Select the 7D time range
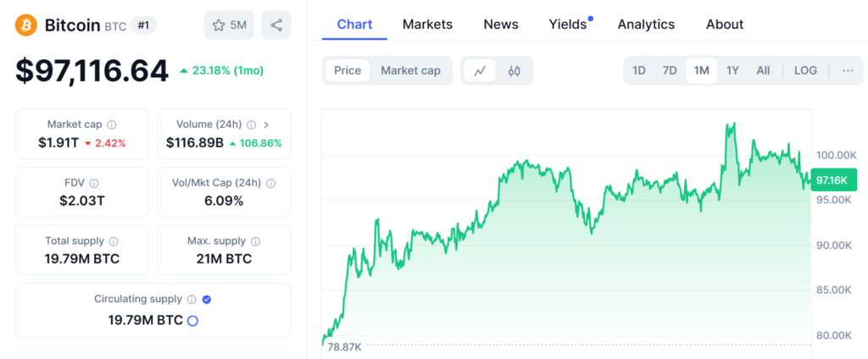This screenshot has width=868, height=359. (x=670, y=70)
